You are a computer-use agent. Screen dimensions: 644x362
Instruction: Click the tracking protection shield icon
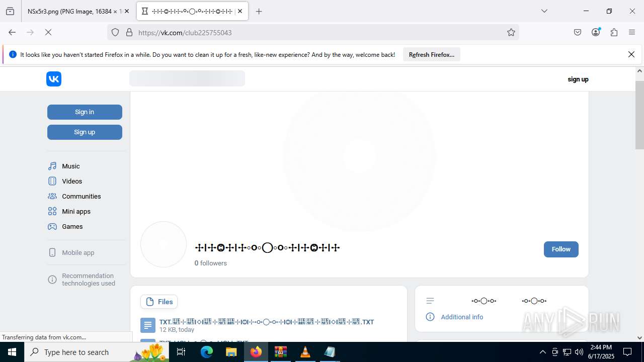pos(115,33)
